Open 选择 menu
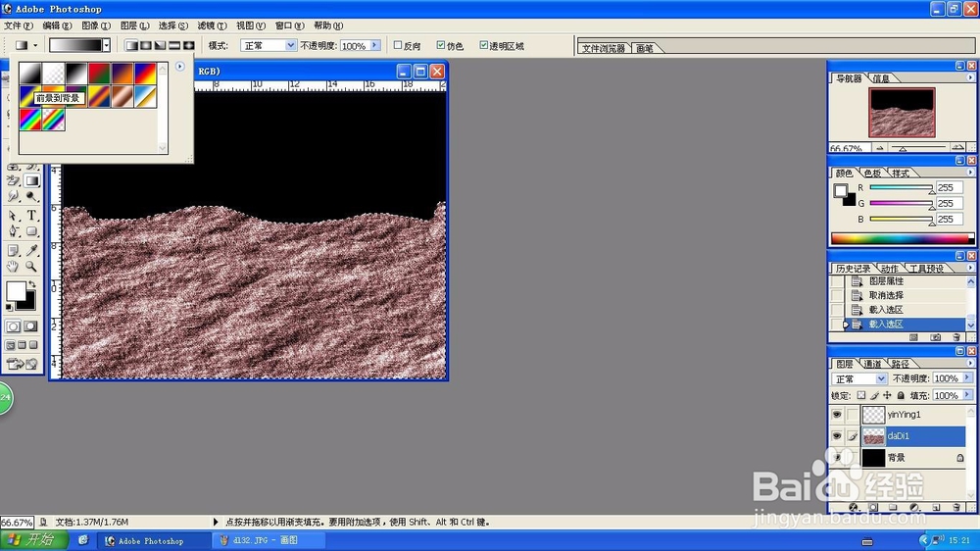Viewport: 980px width, 551px height. tap(173, 25)
